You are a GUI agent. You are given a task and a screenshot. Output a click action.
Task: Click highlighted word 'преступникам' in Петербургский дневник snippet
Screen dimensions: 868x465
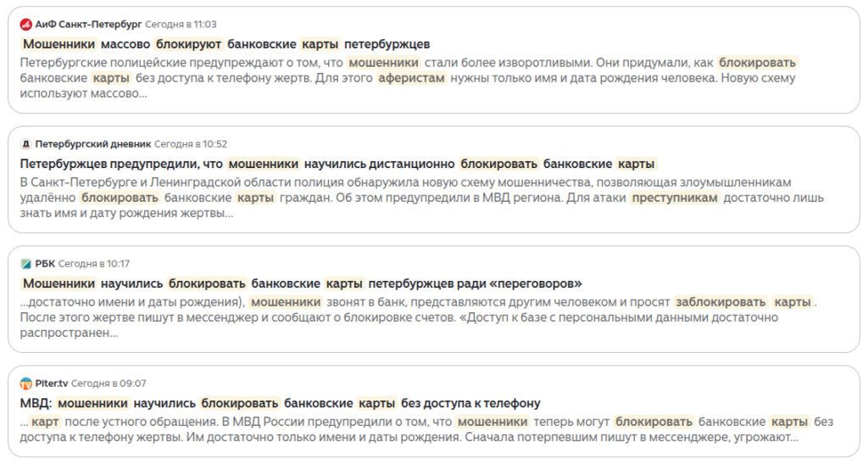point(674,198)
